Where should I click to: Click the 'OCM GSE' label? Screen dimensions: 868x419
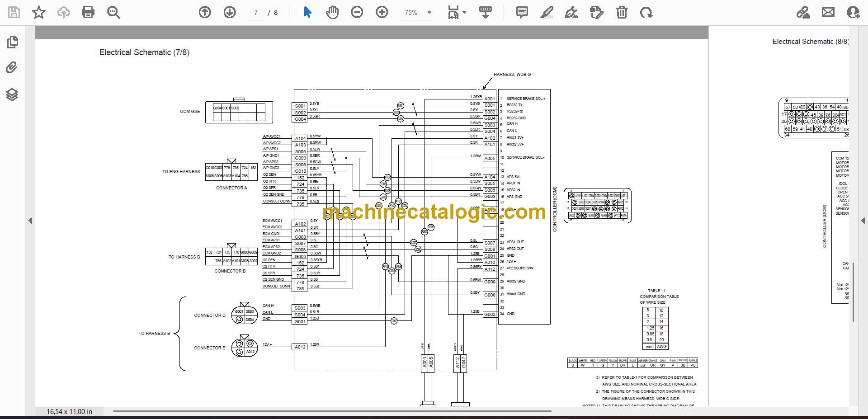[190, 111]
